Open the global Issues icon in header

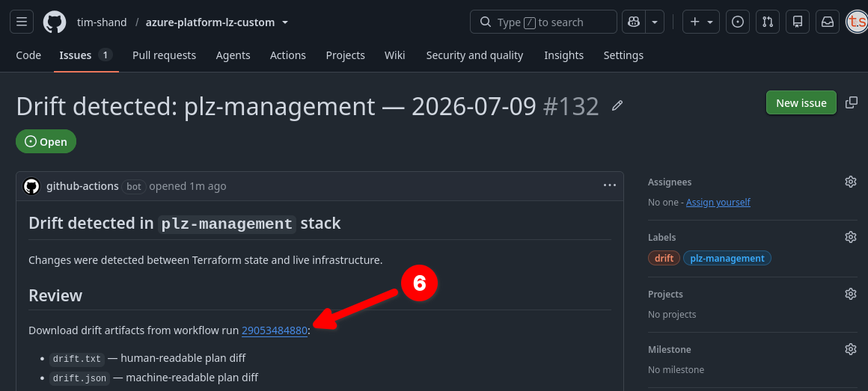pos(738,22)
